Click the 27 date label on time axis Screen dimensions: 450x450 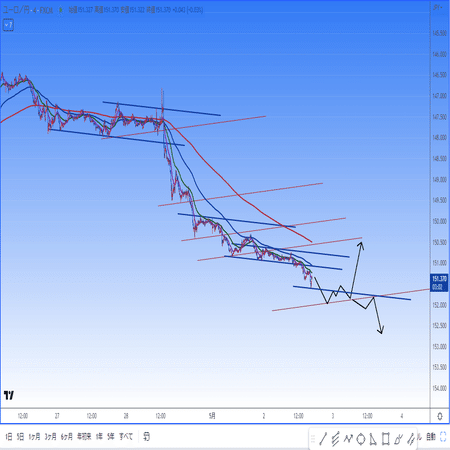57,416
